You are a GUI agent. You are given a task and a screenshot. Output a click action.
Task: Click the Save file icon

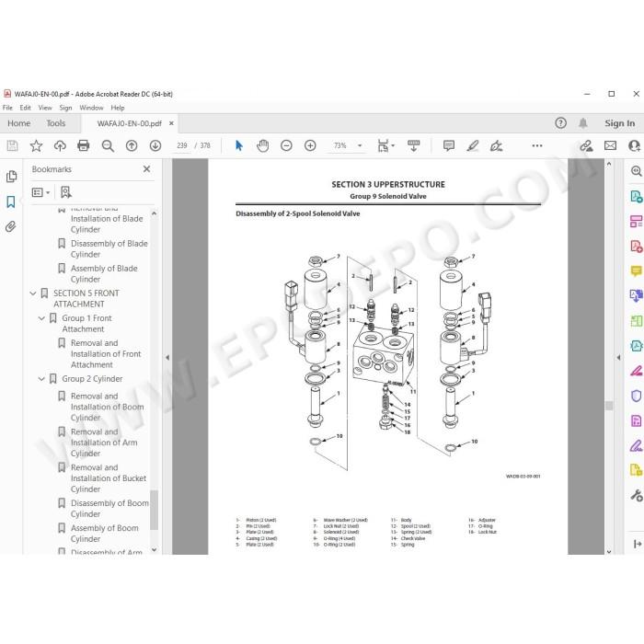point(12,145)
